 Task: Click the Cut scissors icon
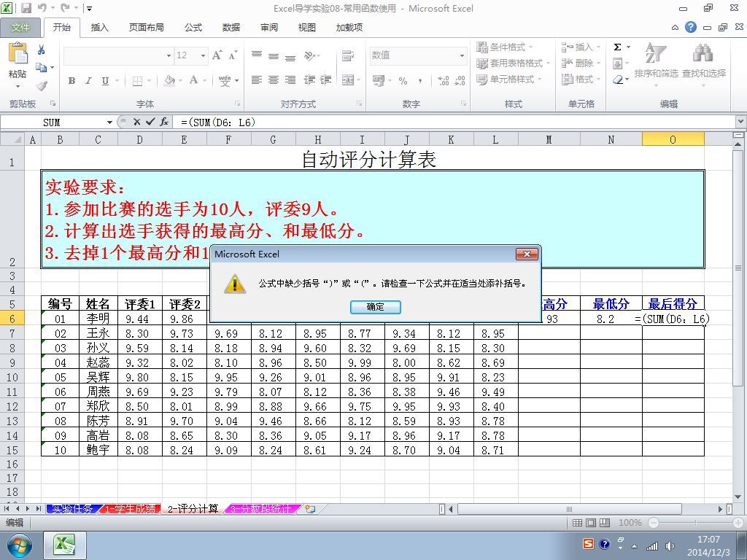click(x=42, y=49)
